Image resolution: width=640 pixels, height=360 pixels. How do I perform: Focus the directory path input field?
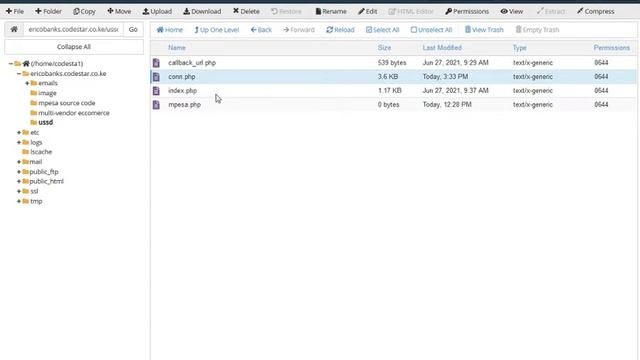[x=73, y=29]
